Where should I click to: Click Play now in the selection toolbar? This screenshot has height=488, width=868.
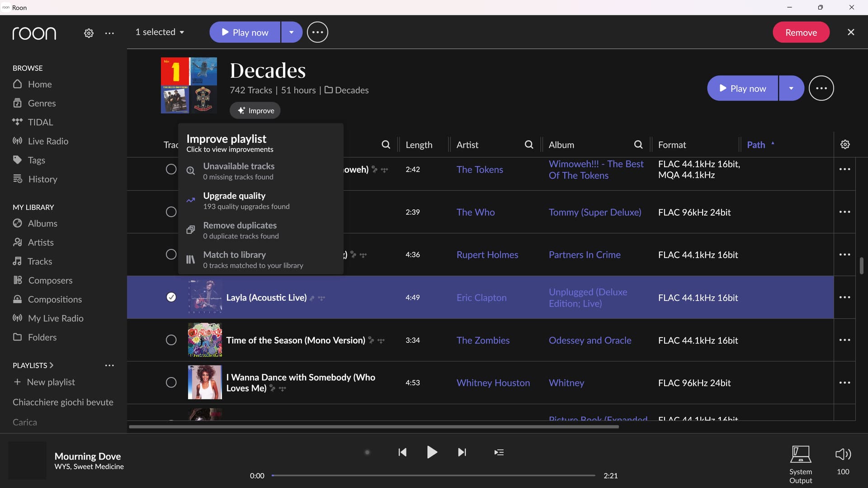(x=245, y=32)
